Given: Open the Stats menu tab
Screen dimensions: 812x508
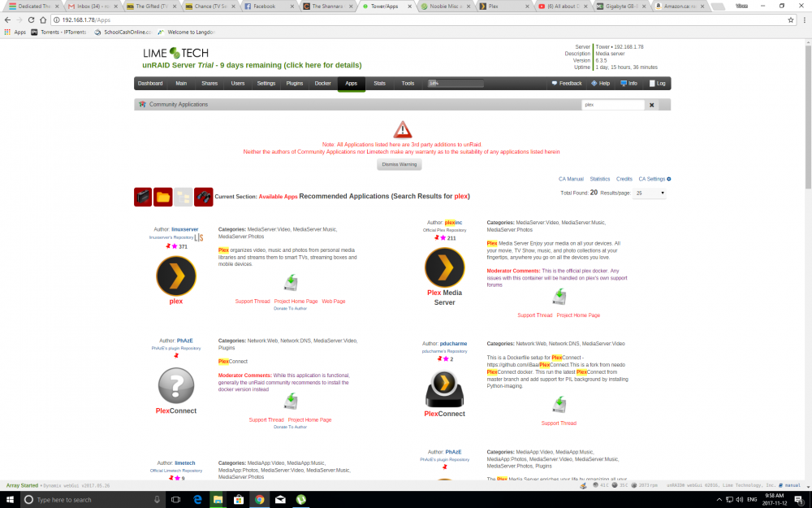Looking at the screenshot, I should pyautogui.click(x=379, y=84).
